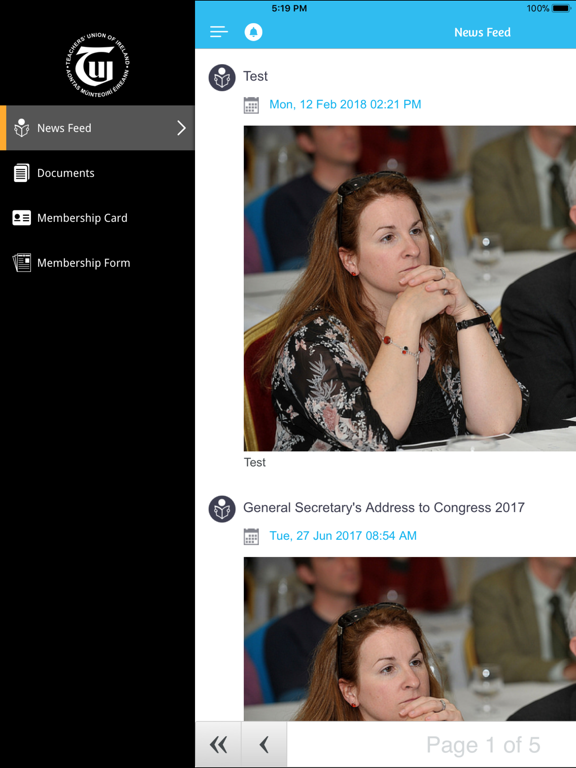Go to previous page arrow button

[264, 744]
